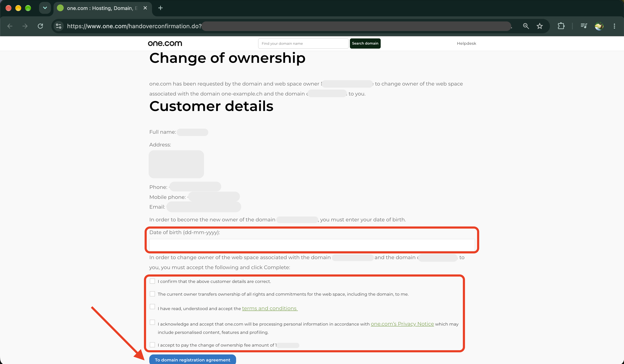Click the 'Full name:' label

(x=162, y=132)
